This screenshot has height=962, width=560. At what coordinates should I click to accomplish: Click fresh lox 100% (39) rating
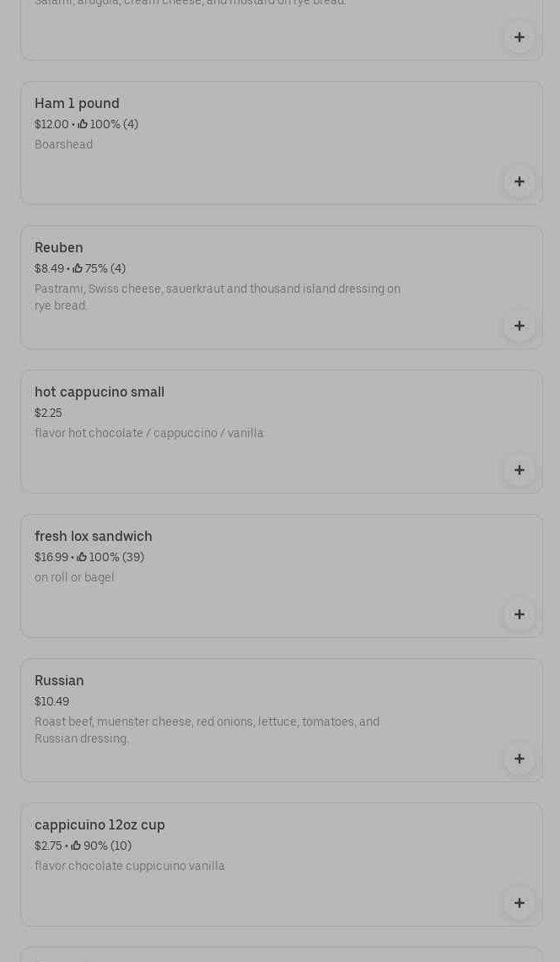point(110,558)
